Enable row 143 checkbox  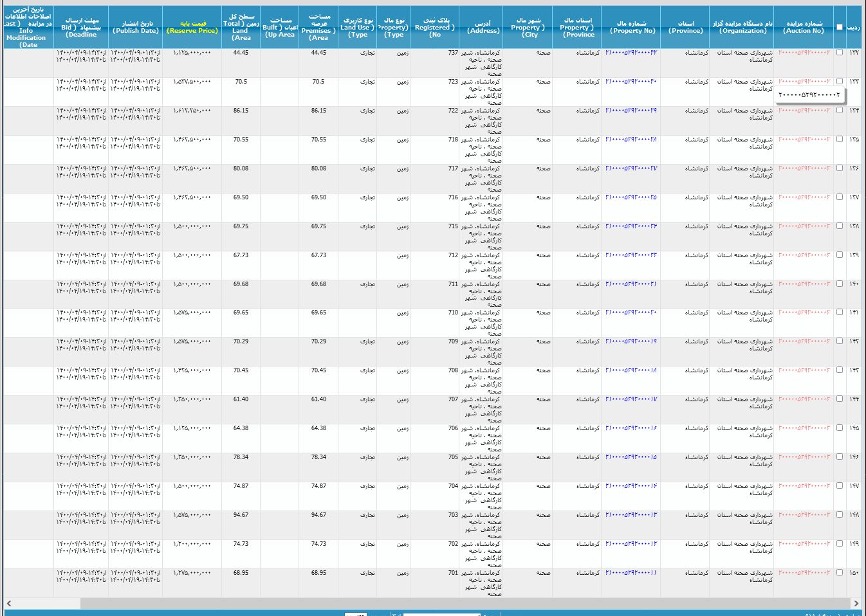(840, 370)
